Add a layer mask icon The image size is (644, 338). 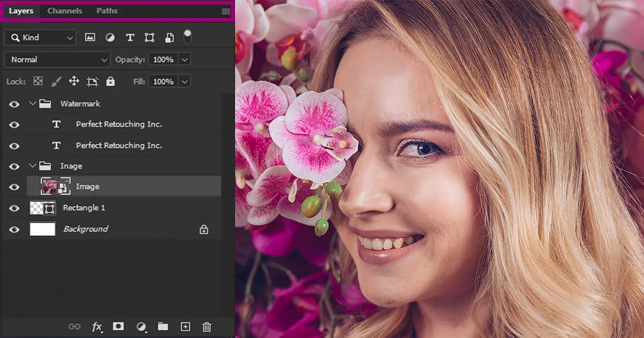coord(119,327)
